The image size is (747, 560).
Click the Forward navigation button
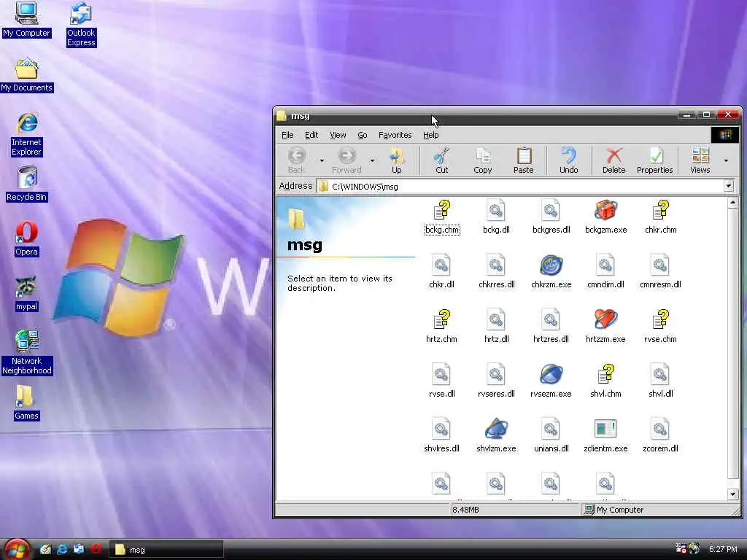(347, 160)
